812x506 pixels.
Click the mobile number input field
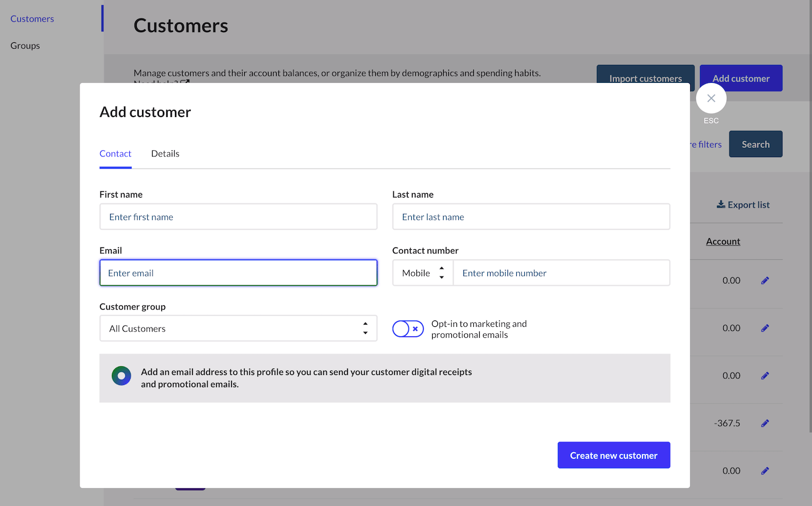561,273
